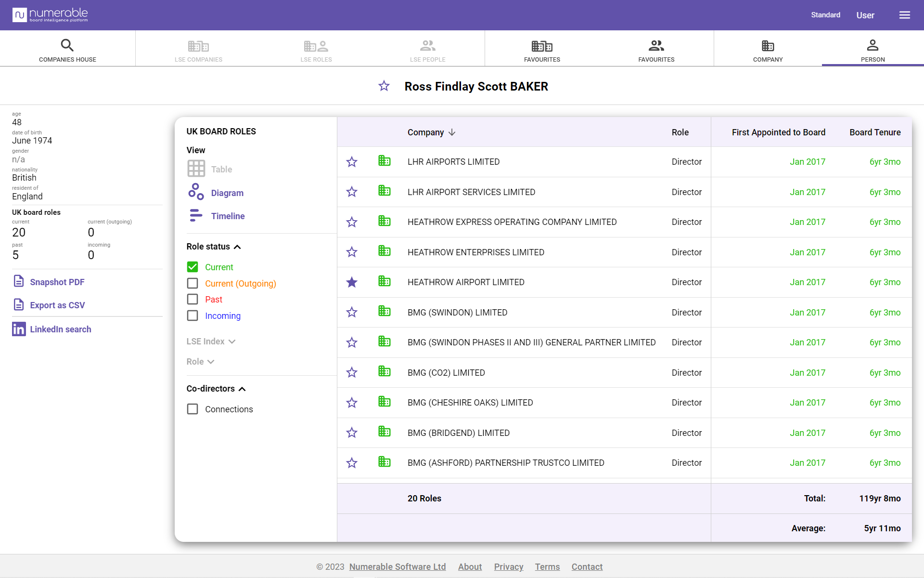Viewport: 924px width, 578px height.
Task: Sort by Company column arrow
Action: 451,132
